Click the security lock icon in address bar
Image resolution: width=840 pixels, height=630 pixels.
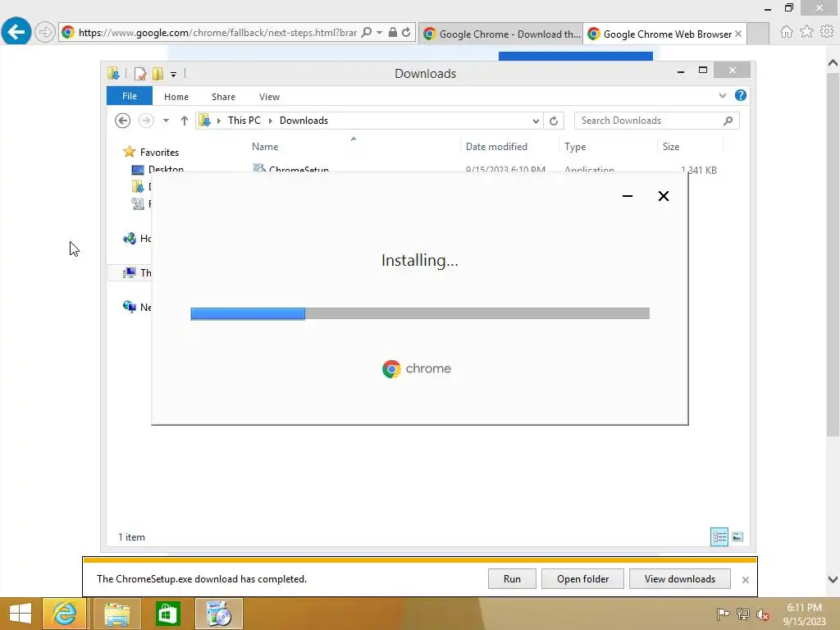[x=393, y=32]
